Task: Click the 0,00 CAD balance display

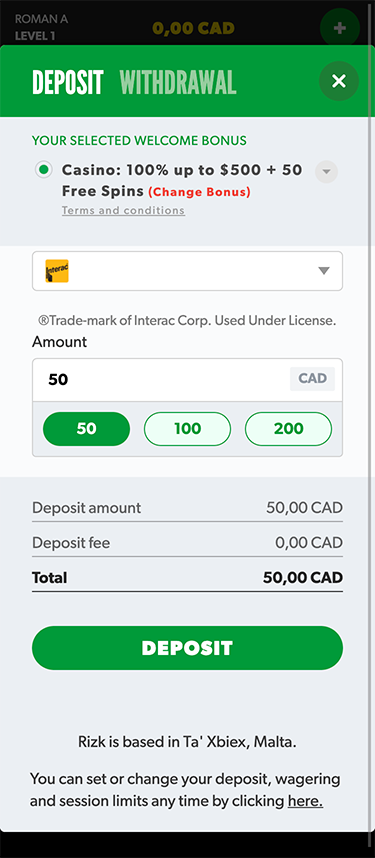Action: 193,28
